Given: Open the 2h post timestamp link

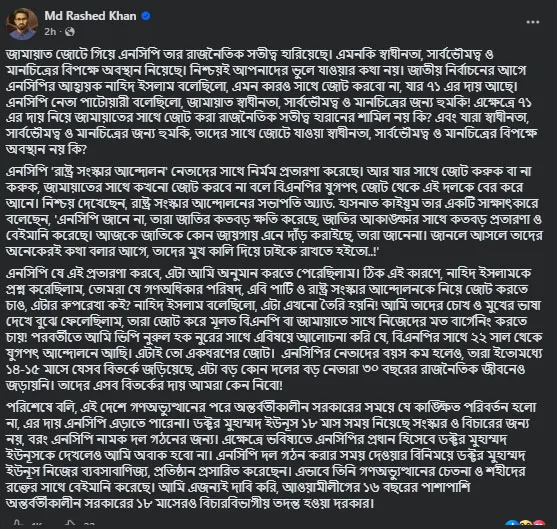Looking at the screenshot, I should click(x=50, y=32).
